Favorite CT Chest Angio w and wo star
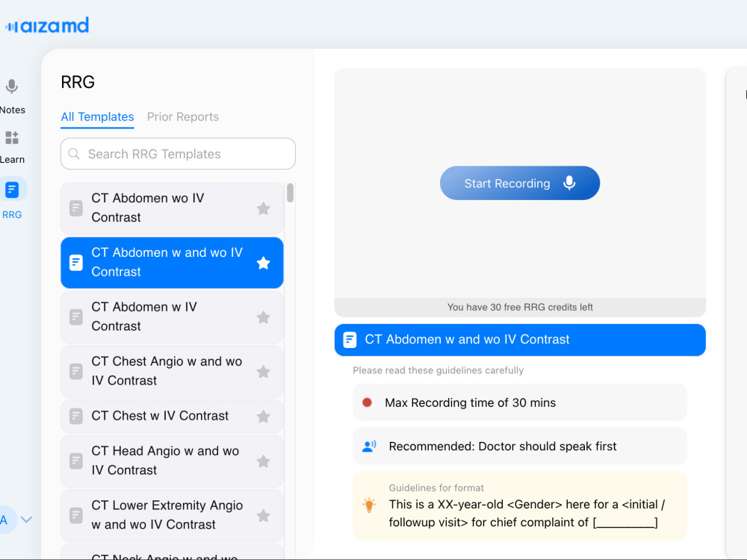 click(264, 371)
